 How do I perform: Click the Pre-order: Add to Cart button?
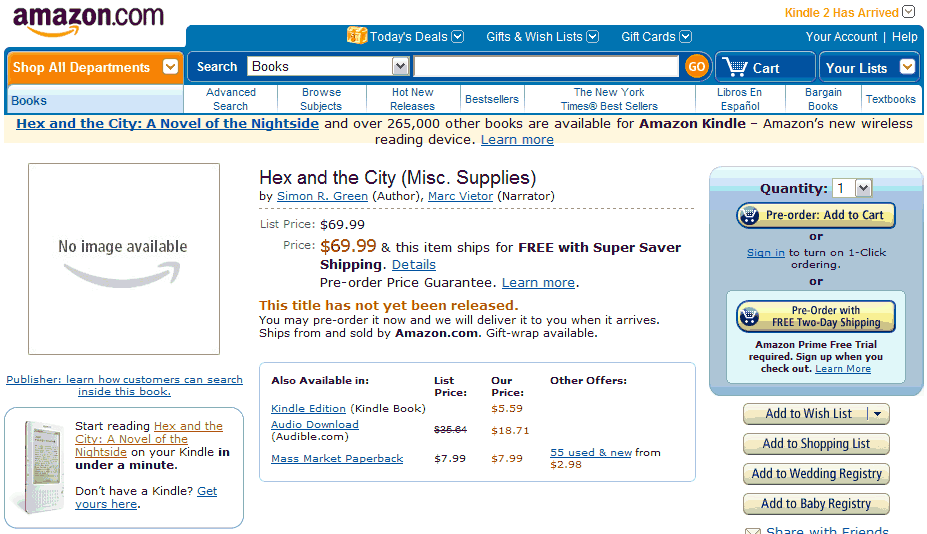click(x=816, y=215)
